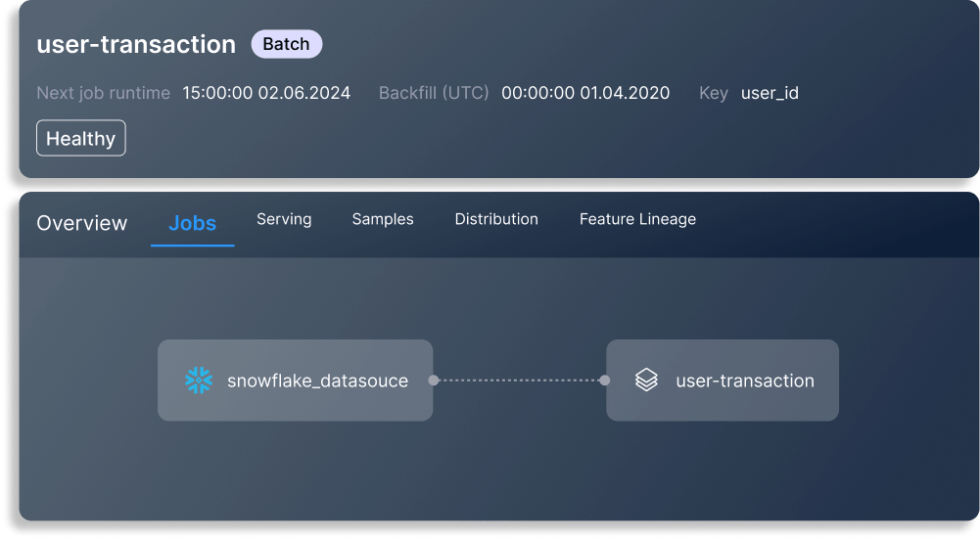The height and width of the screenshot is (539, 980).
Task: Go to the Samples tab
Action: 383,219
